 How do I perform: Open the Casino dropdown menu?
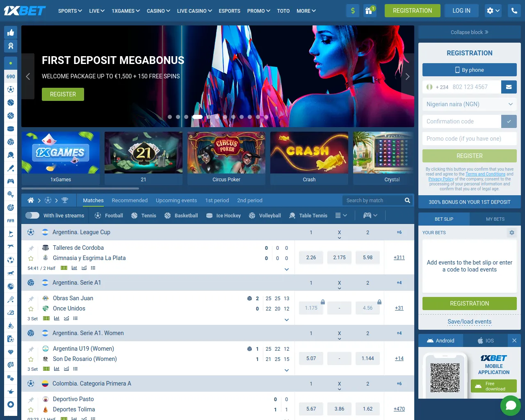coord(158,11)
